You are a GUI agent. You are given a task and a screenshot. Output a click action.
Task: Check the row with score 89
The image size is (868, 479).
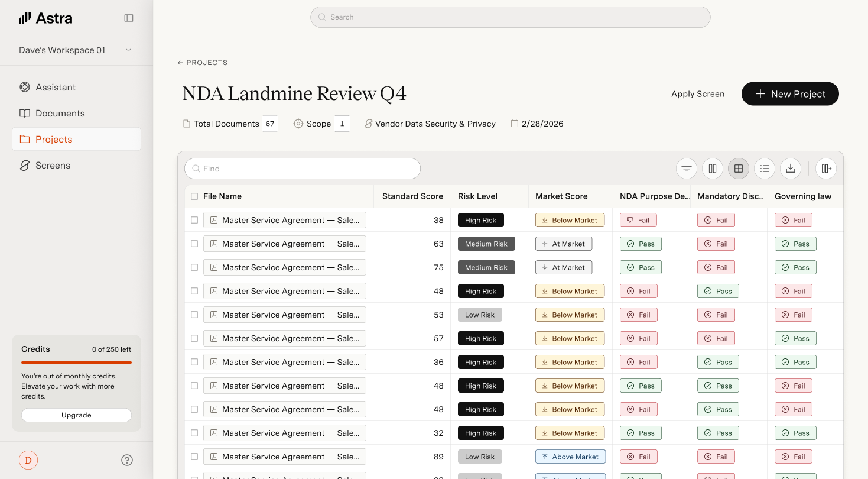tap(194, 457)
